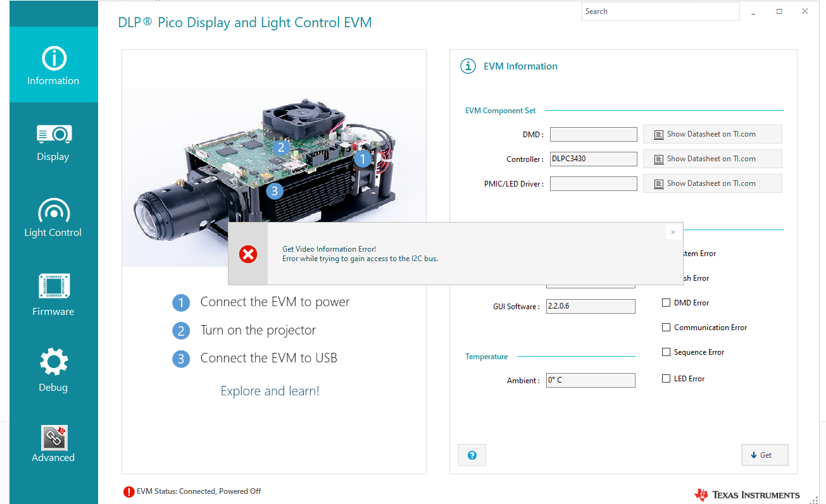Switch to the Display section
This screenshot has height=504, width=826.
(53, 142)
